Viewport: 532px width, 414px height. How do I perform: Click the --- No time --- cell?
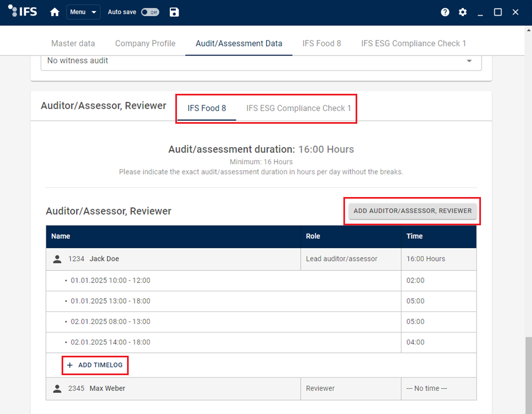439,388
